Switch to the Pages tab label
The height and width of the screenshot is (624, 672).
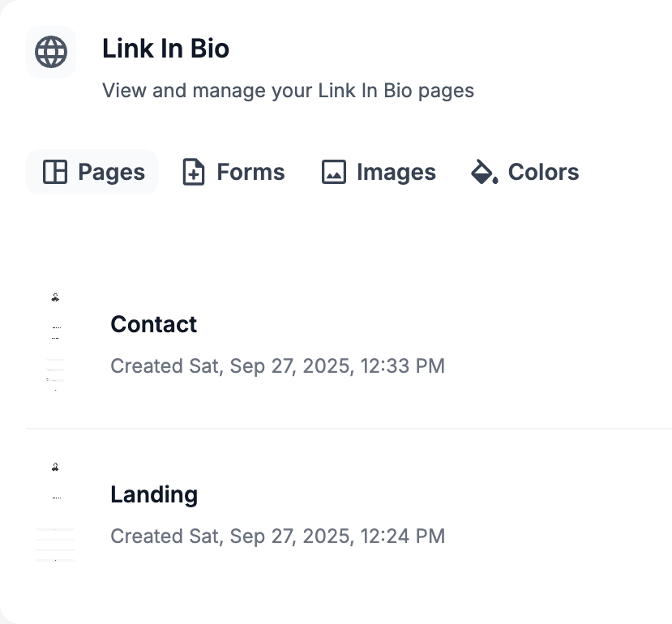111,172
